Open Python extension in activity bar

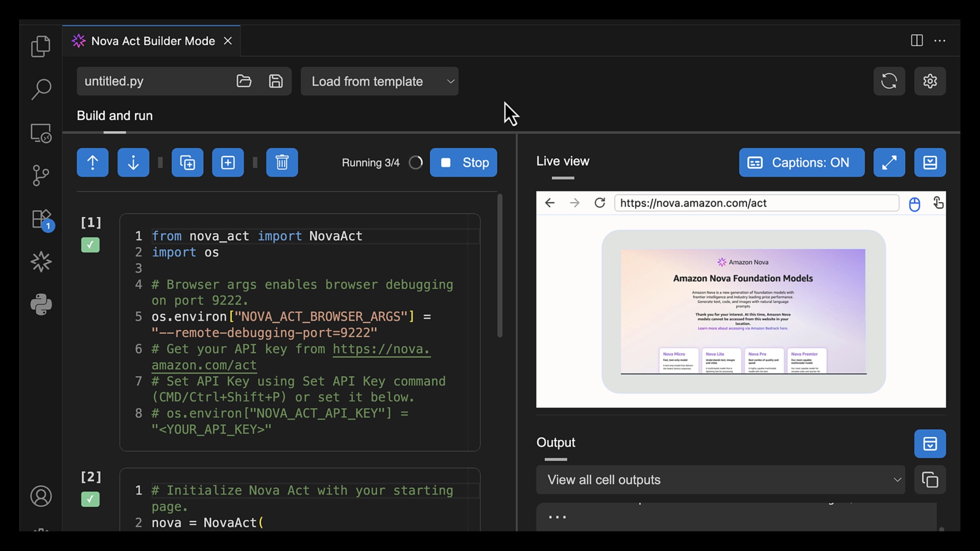tap(41, 305)
